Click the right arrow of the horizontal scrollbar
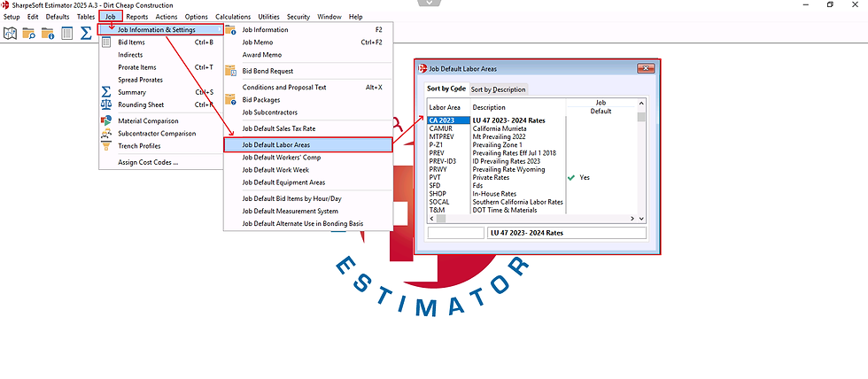Image resolution: width=868 pixels, height=379 pixels. click(632, 219)
